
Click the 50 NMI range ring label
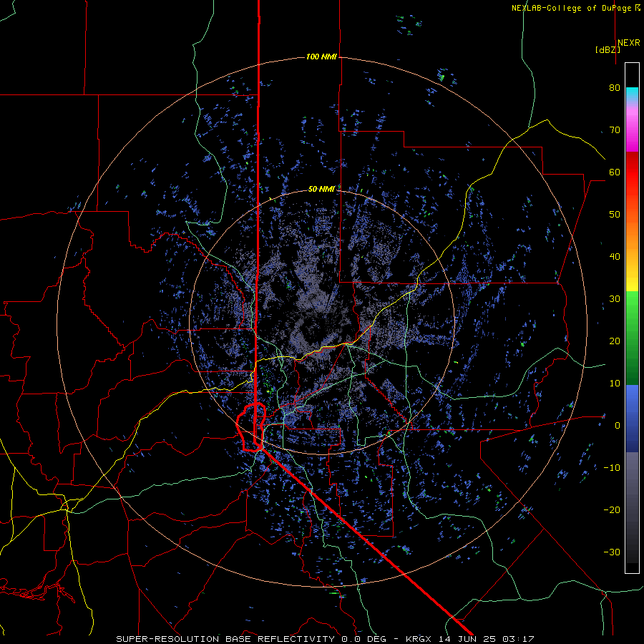point(321,189)
